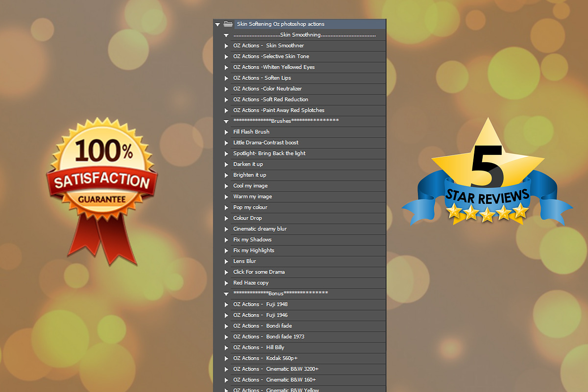Expand the Pop my colour action

[x=226, y=207]
